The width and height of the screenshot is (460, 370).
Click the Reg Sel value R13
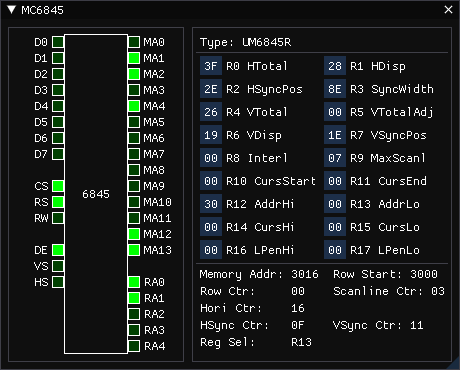pos(301,342)
